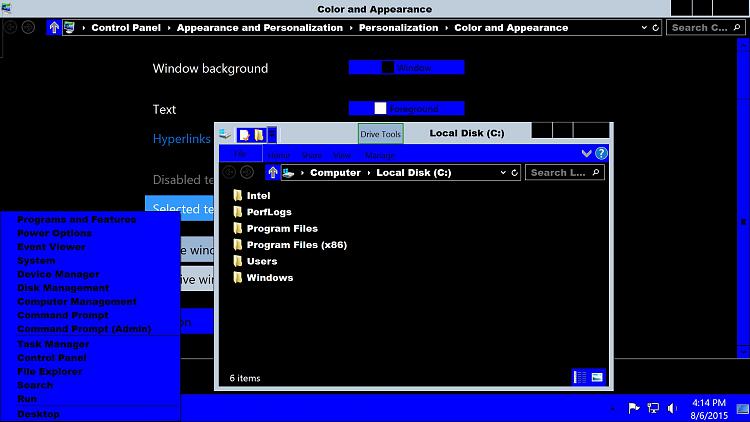This screenshot has height=422, width=750.
Task: Click the Hyperlinks label
Action: pos(181,139)
